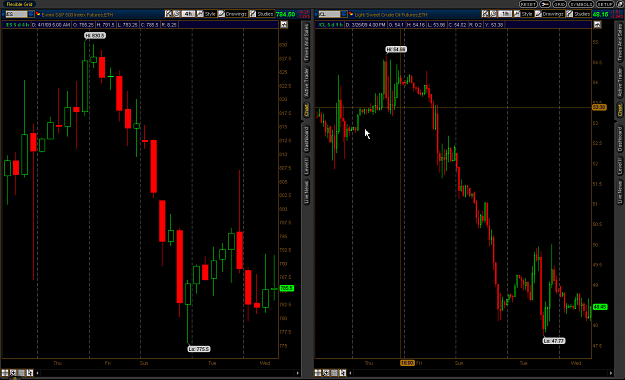
Task: Click right scroll arrow under ES chart
Action: [x=297, y=373]
